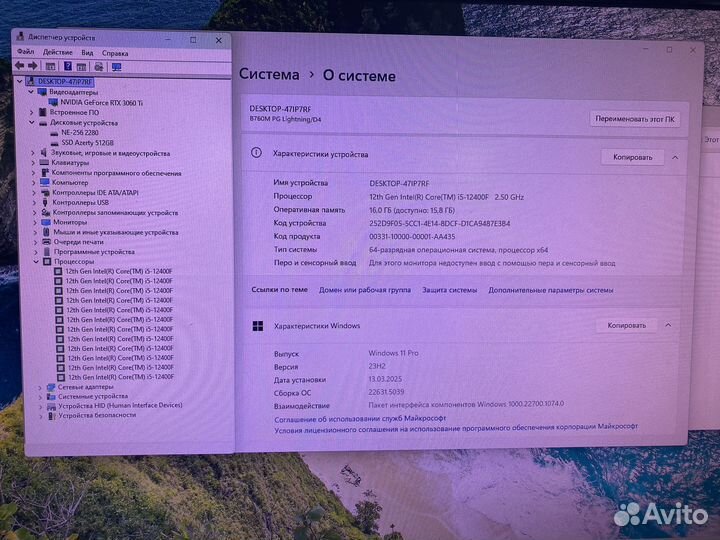Open the Вид menu
The image size is (720, 540).
click(x=87, y=53)
